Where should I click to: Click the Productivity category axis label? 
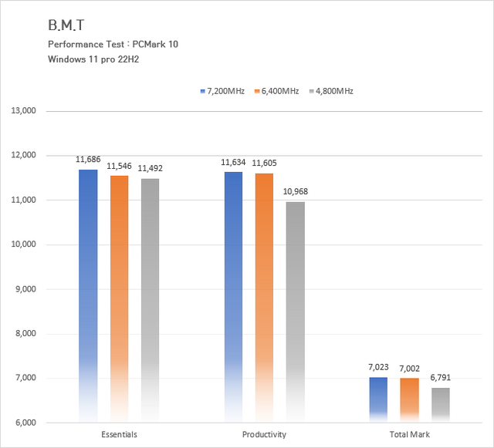pyautogui.click(x=264, y=434)
